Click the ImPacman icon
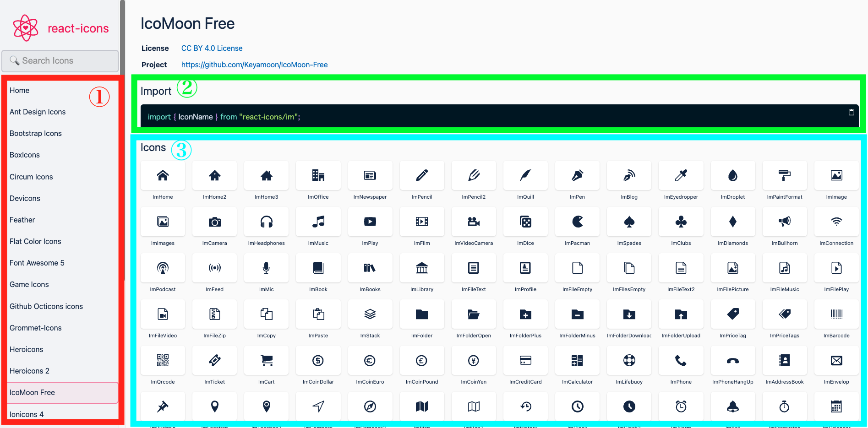 tap(577, 222)
